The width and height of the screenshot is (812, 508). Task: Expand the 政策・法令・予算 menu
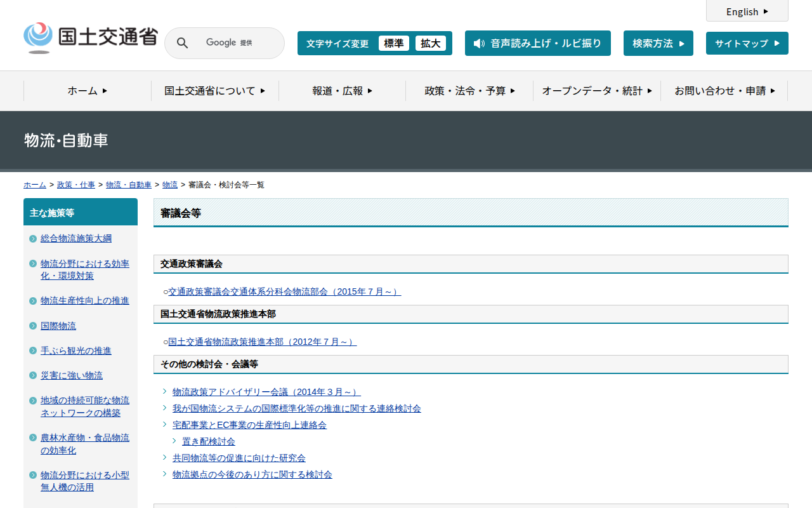coord(469,91)
